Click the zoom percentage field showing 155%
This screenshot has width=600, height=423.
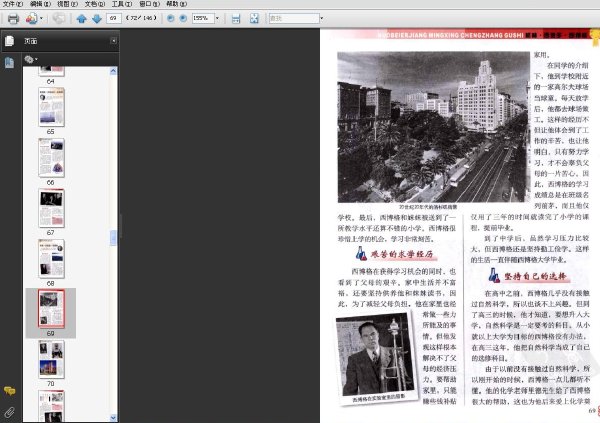(203, 18)
